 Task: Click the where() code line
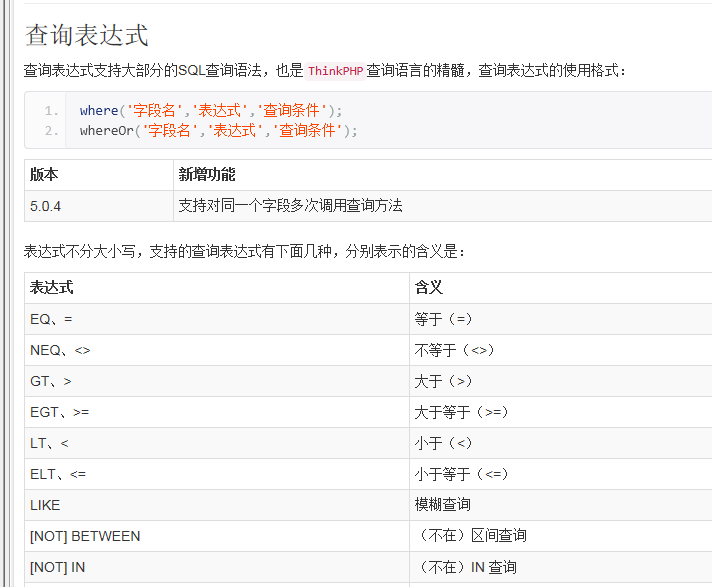coord(211,111)
